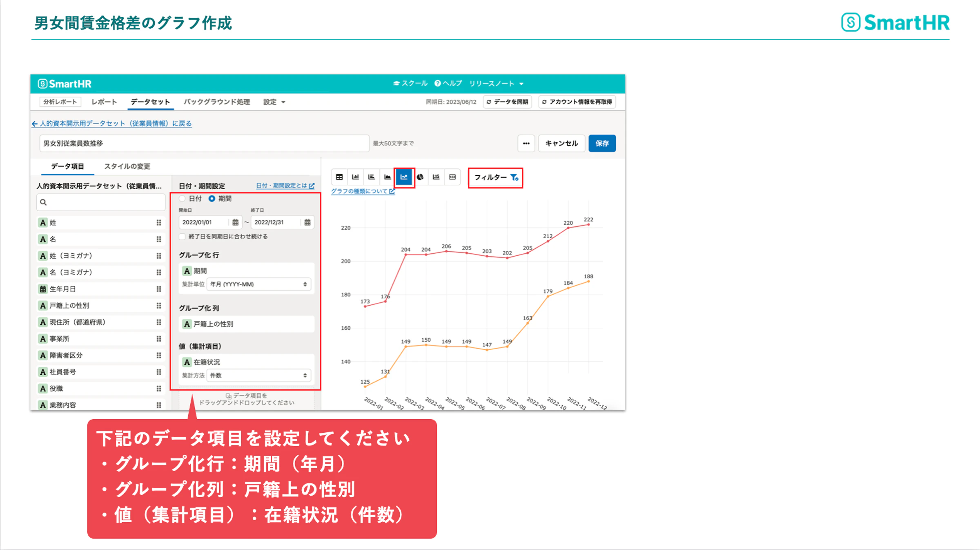Image resolution: width=980 pixels, height=550 pixels.
Task: Switch to the レポート tab
Action: click(x=104, y=102)
